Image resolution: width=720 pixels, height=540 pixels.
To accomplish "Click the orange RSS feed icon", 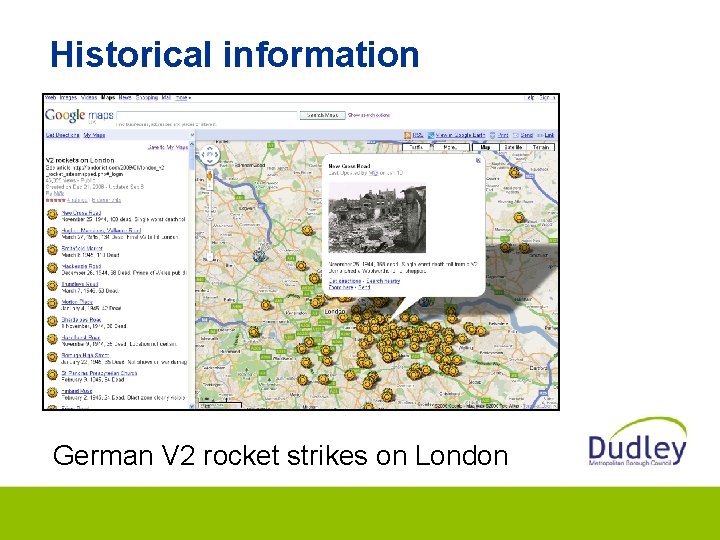I will tap(407, 135).
